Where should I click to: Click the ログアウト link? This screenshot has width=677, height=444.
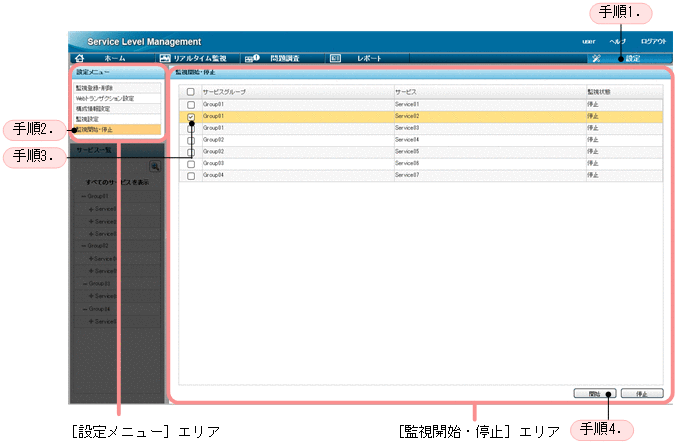click(x=654, y=41)
